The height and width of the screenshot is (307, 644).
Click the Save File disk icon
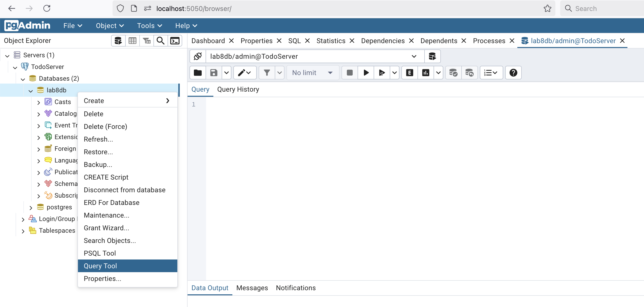pyautogui.click(x=214, y=73)
